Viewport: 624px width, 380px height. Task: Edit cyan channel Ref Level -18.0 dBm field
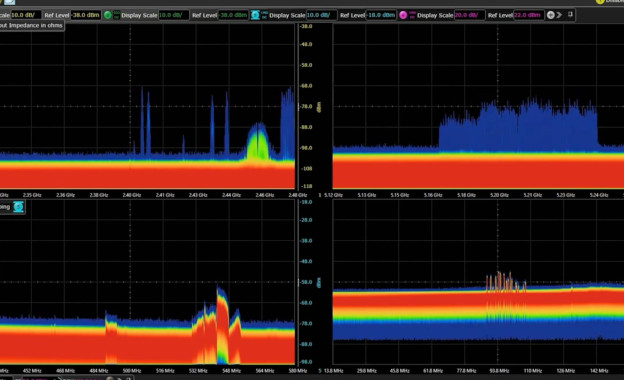click(x=381, y=15)
